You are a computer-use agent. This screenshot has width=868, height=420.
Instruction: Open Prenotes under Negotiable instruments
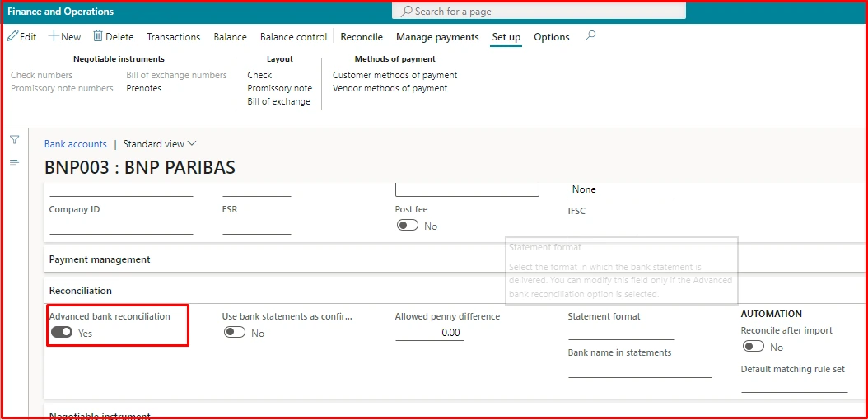143,88
